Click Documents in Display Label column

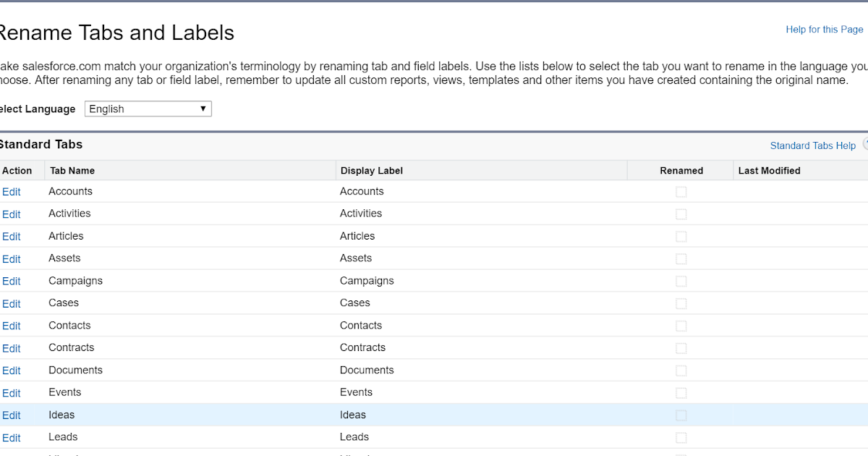coord(367,370)
